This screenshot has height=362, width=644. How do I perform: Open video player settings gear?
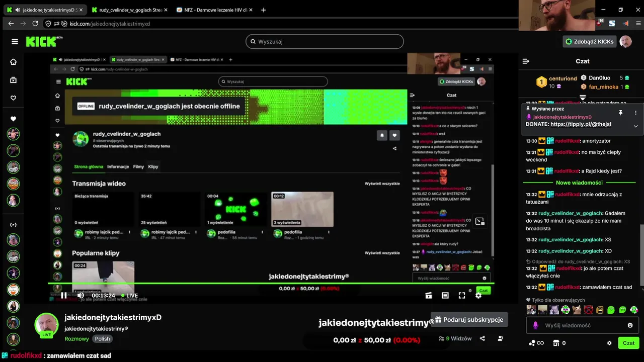[x=478, y=296]
